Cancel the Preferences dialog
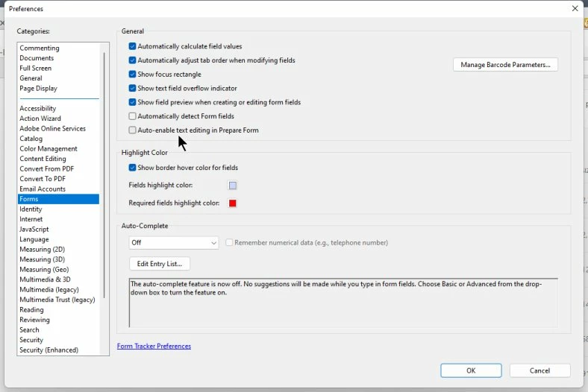This screenshot has height=392, width=588. pos(540,370)
